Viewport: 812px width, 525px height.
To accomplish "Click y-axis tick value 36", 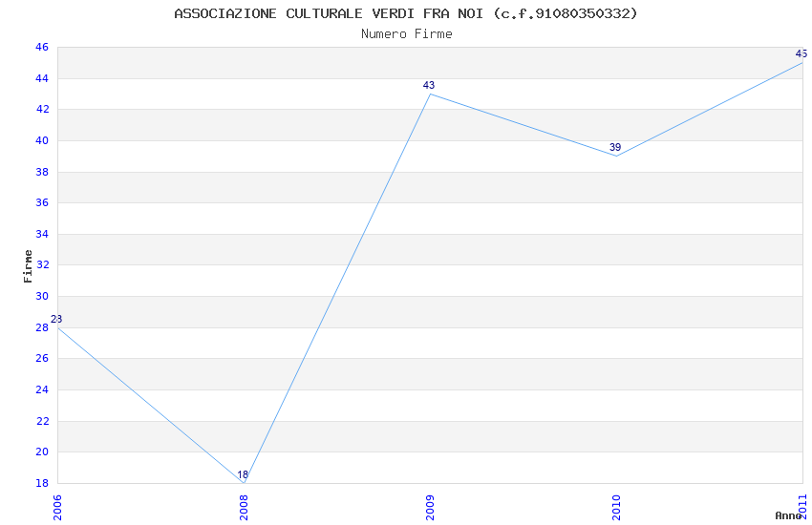I will 42,203.
